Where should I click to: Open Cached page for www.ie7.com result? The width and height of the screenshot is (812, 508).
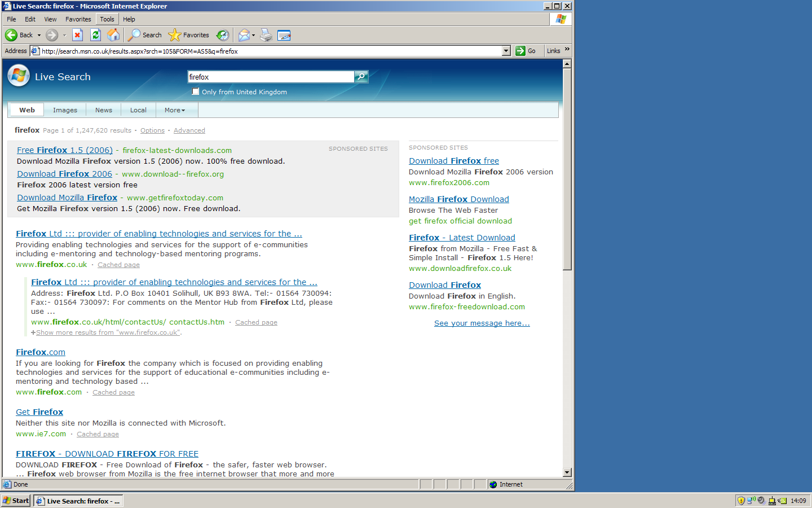point(98,434)
